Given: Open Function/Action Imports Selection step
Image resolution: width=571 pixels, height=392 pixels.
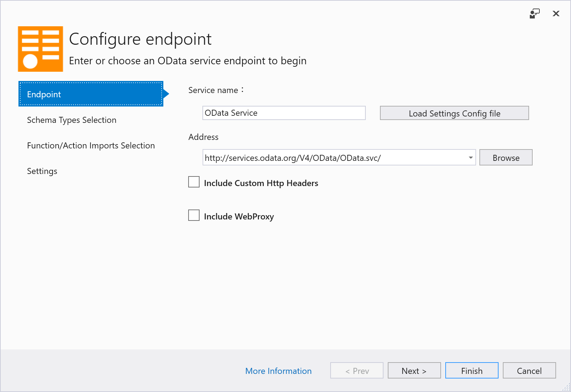Looking at the screenshot, I should click(91, 146).
